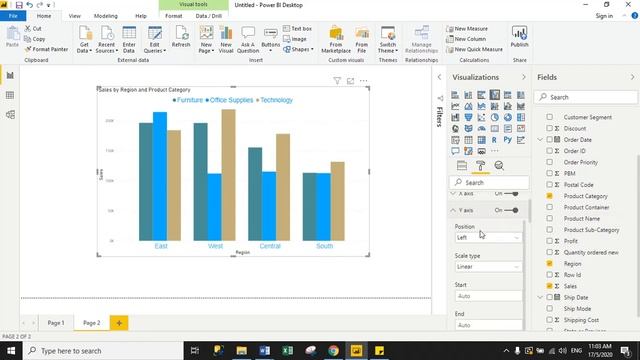Screen dimensions: 640x360
Task: Click the chart's filter funnel icon
Action: (337, 81)
